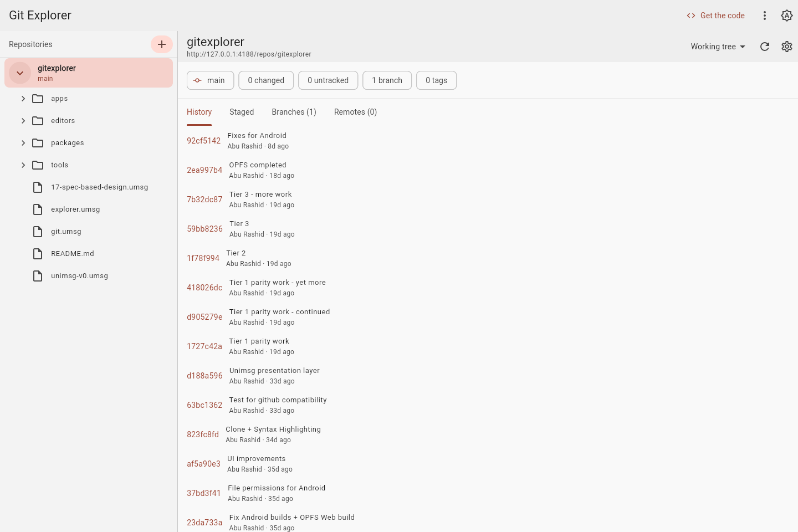Viewport: 798px width, 532px height.
Task: Click commit message "File permissions for Android"
Action: coord(277,488)
